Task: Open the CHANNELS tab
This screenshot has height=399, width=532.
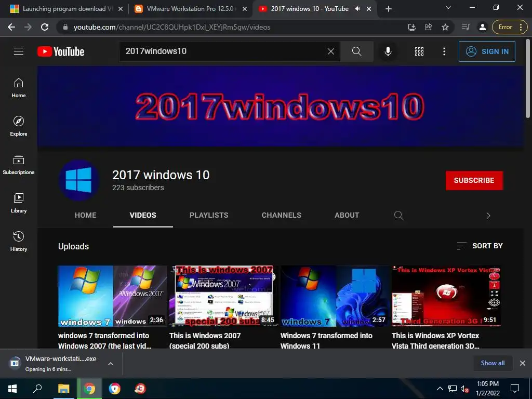Action: pos(281,215)
